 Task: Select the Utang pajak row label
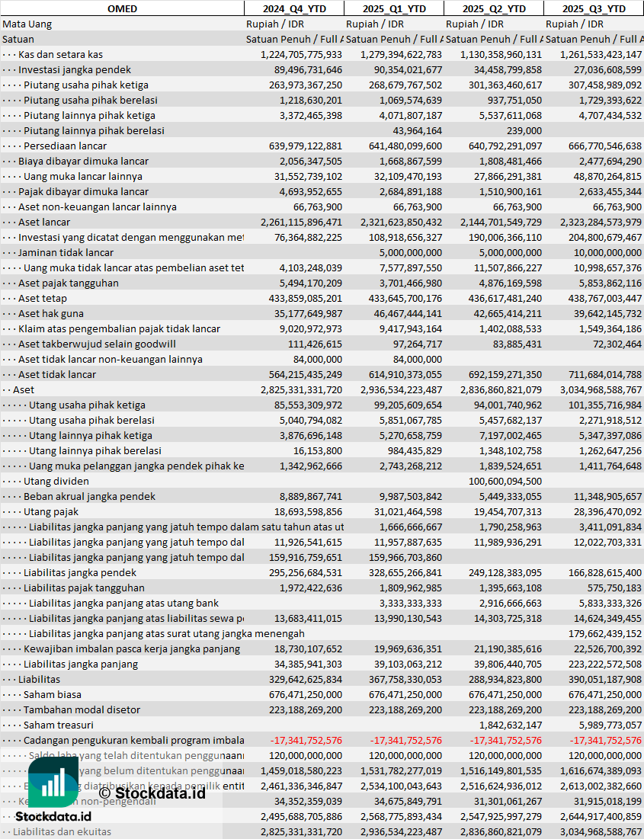point(51,511)
